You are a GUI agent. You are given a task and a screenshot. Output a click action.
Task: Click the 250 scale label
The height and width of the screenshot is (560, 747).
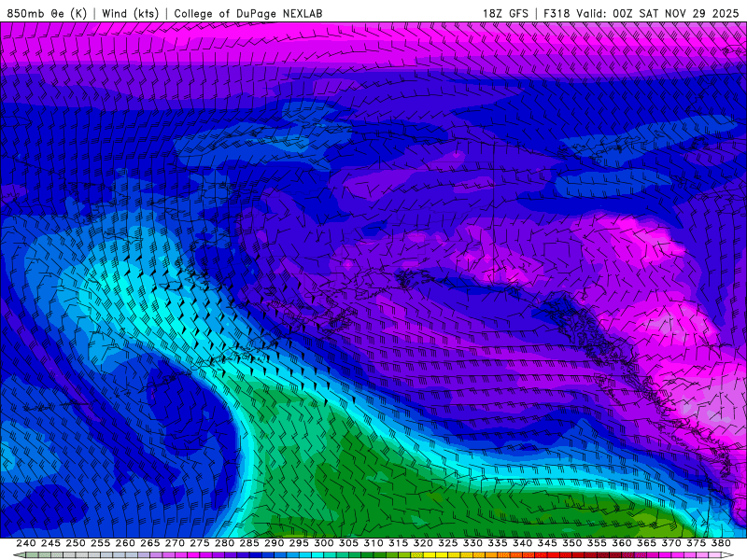click(x=76, y=543)
